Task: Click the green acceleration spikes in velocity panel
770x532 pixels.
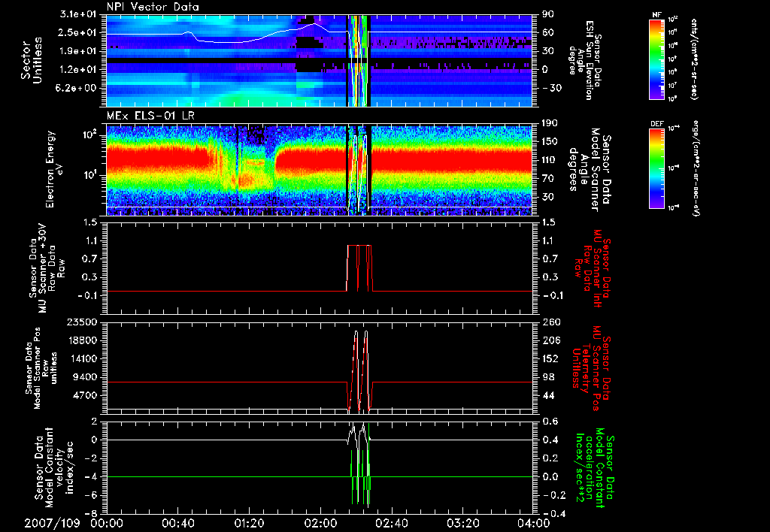Action: (x=360, y=465)
